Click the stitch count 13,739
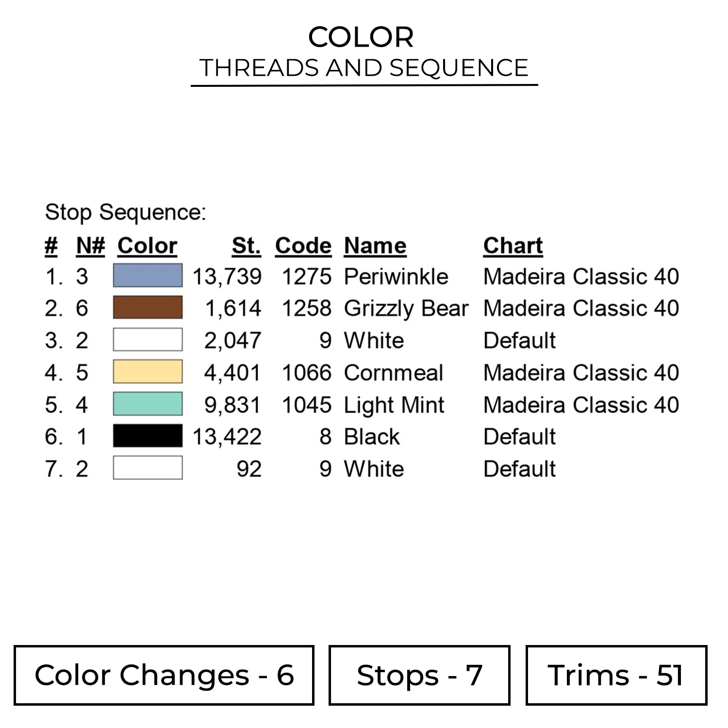 point(227,277)
